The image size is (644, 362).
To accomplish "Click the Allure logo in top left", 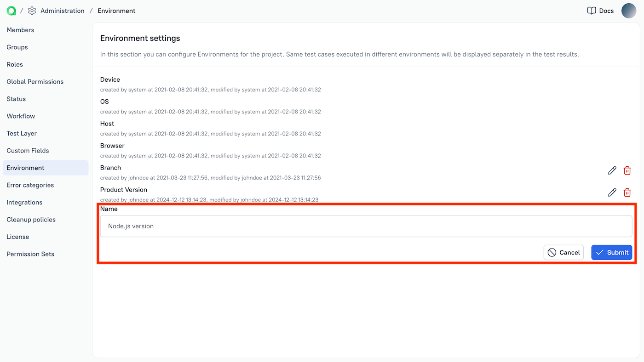I will tap(11, 10).
